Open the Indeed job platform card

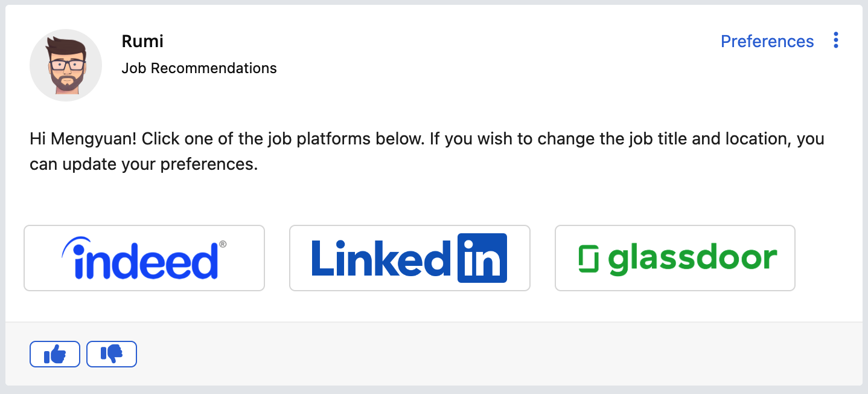(x=144, y=258)
